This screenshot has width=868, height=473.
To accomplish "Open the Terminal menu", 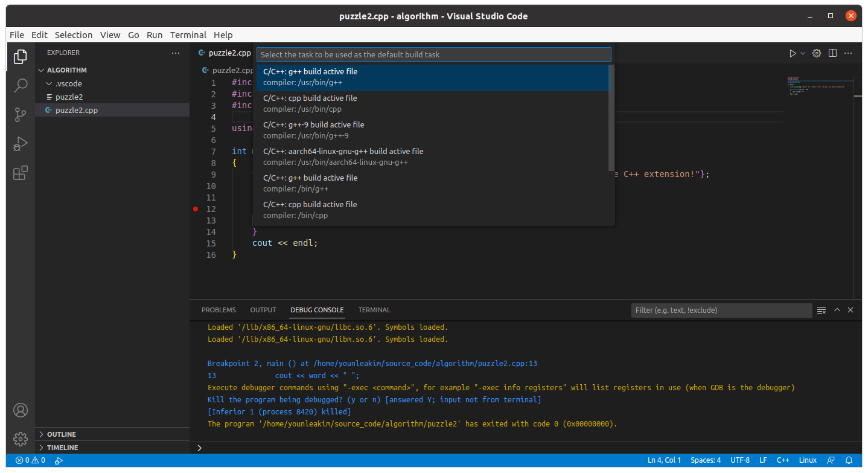I will [x=188, y=35].
